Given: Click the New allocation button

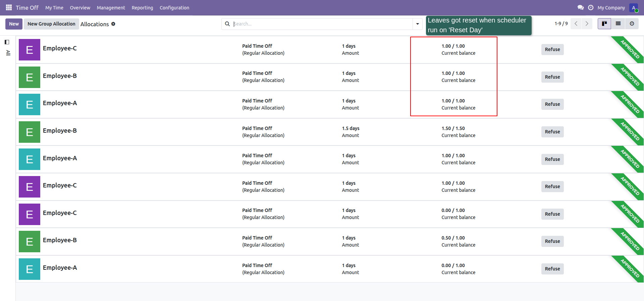Looking at the screenshot, I should pos(14,24).
